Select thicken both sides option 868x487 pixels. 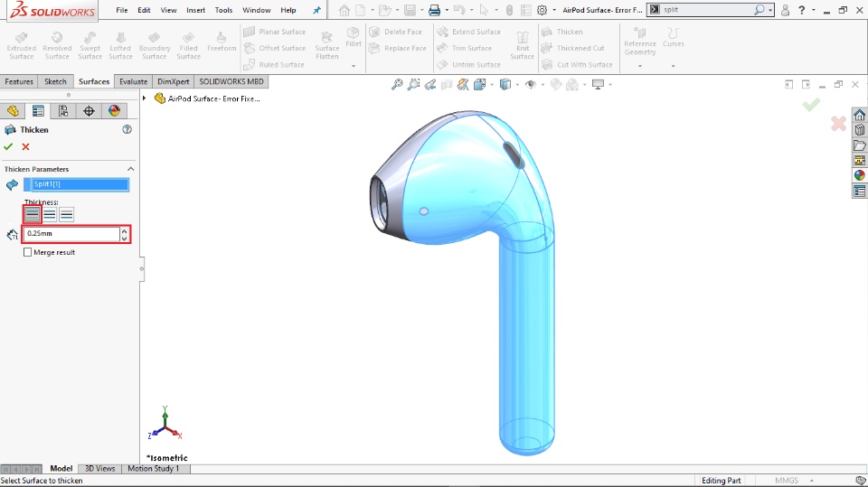click(50, 214)
